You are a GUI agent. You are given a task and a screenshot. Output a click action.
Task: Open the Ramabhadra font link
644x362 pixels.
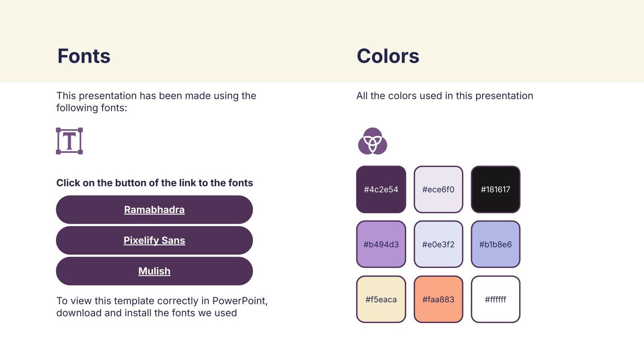154,210
